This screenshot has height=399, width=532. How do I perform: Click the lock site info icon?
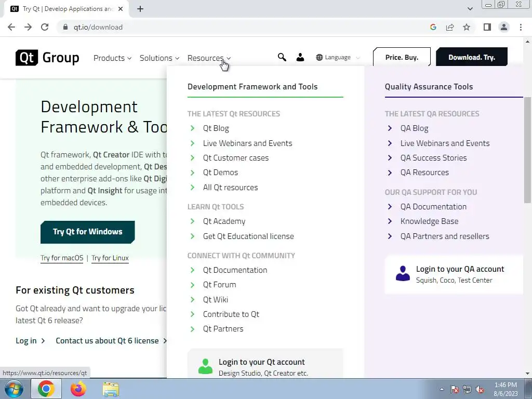point(65,27)
